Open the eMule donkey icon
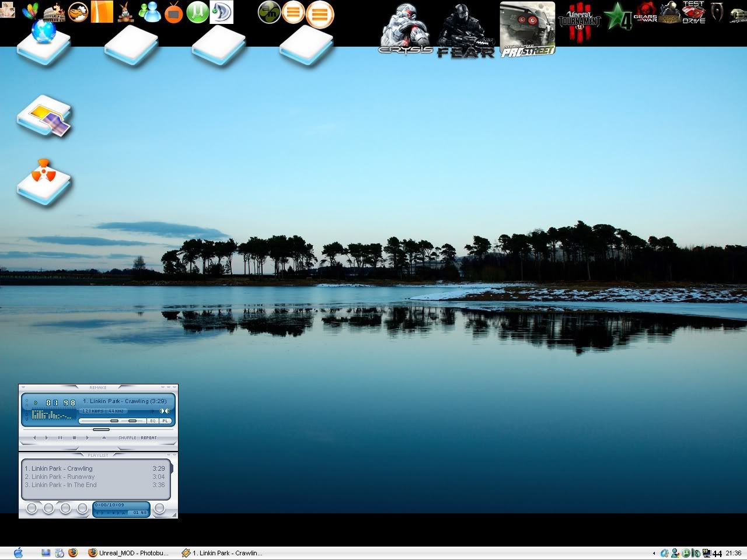Image resolution: width=747 pixels, height=560 pixels. pyautogui.click(x=125, y=12)
